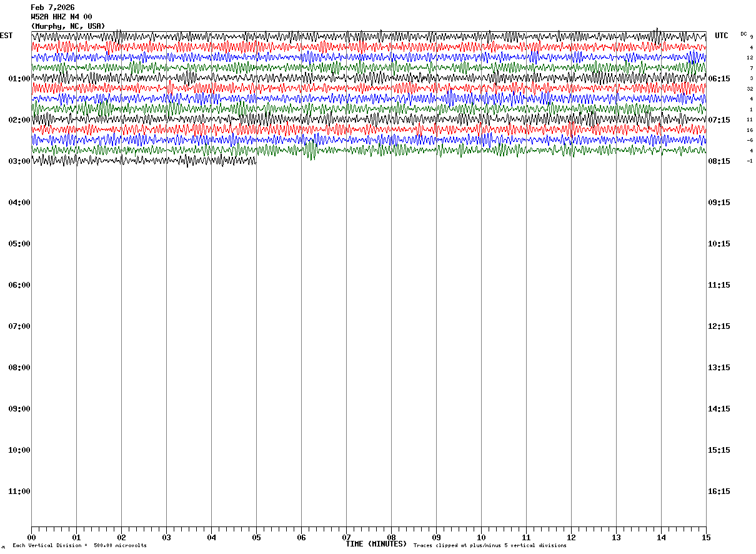Click DC offset value "32"
This screenshot has width=756, height=554.
coord(750,89)
